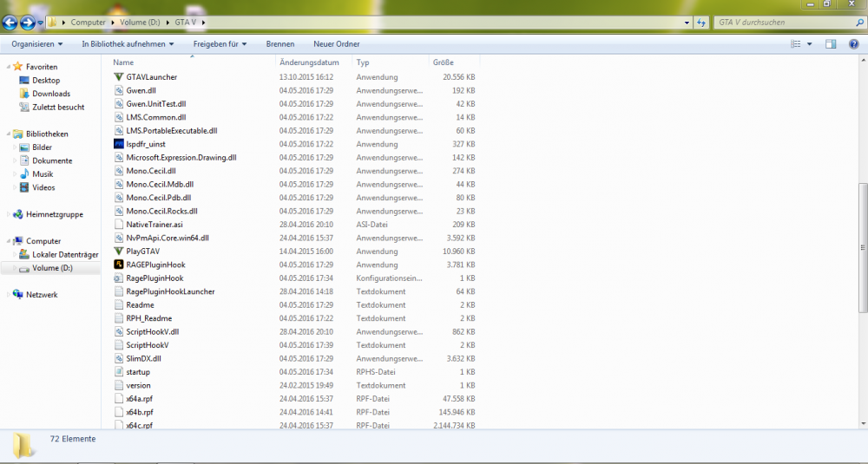Select the RagePluginHookLauncher text document icon
Viewport: 868px width, 464px height.
(118, 291)
